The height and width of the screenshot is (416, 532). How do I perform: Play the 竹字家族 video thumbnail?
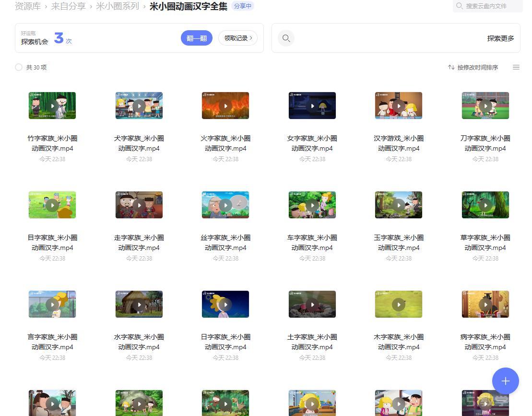pyautogui.click(x=52, y=106)
